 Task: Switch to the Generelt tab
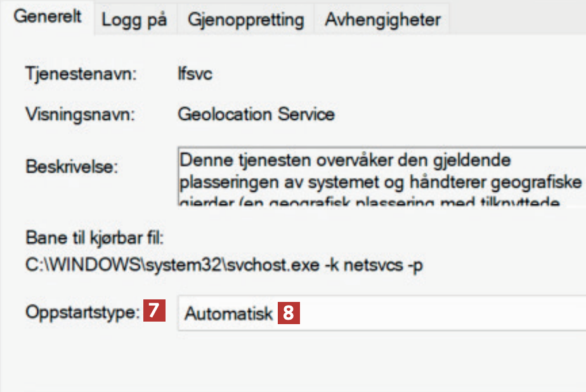(48, 17)
